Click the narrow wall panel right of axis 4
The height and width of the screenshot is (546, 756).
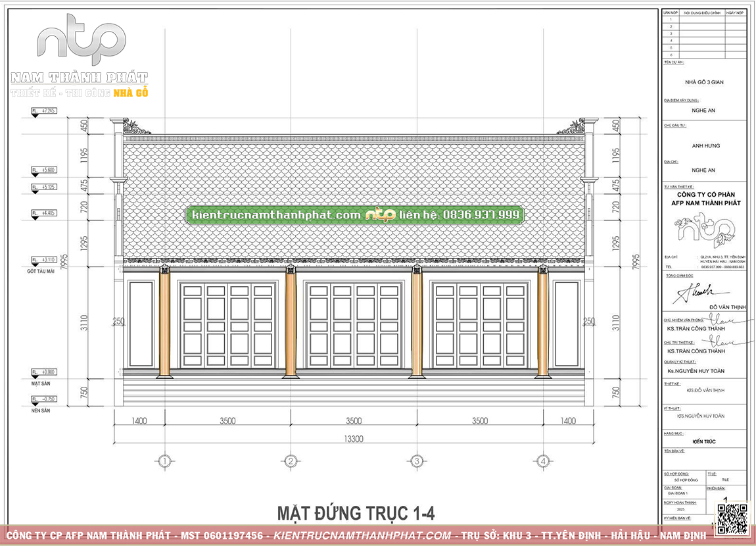(567, 324)
